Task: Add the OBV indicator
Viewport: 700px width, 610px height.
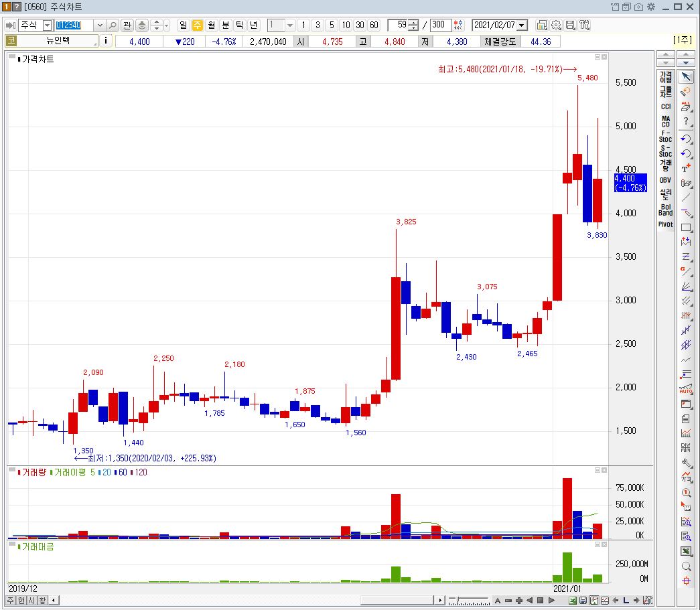Action: coord(666,180)
